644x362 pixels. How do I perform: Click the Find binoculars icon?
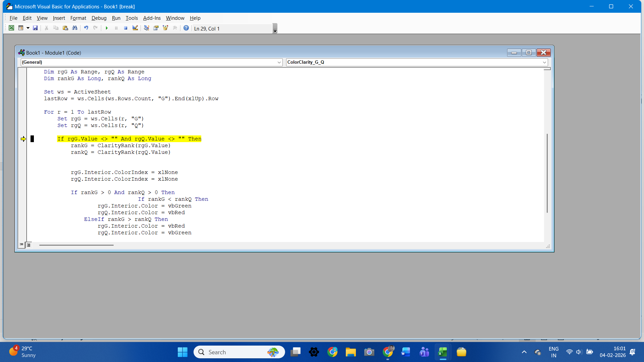pos(75,28)
